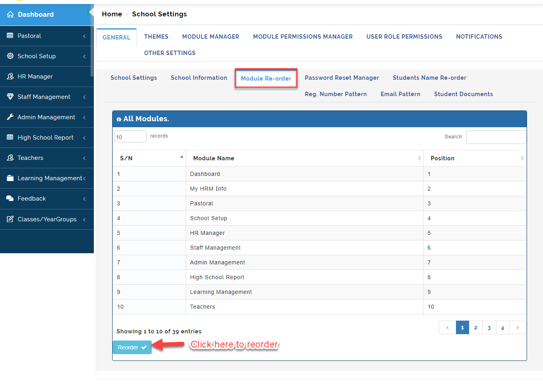Image resolution: width=543 pixels, height=392 pixels.
Task: Select the School Information sub-tab
Action: 199,78
